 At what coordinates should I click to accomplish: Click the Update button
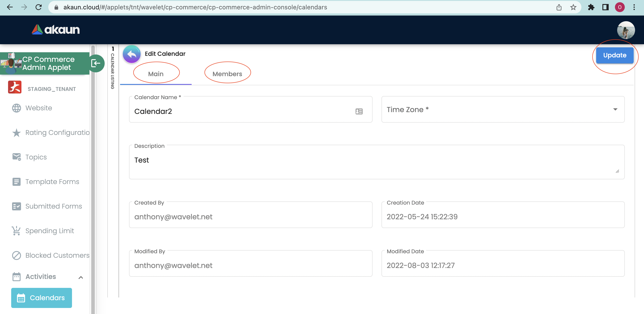614,55
